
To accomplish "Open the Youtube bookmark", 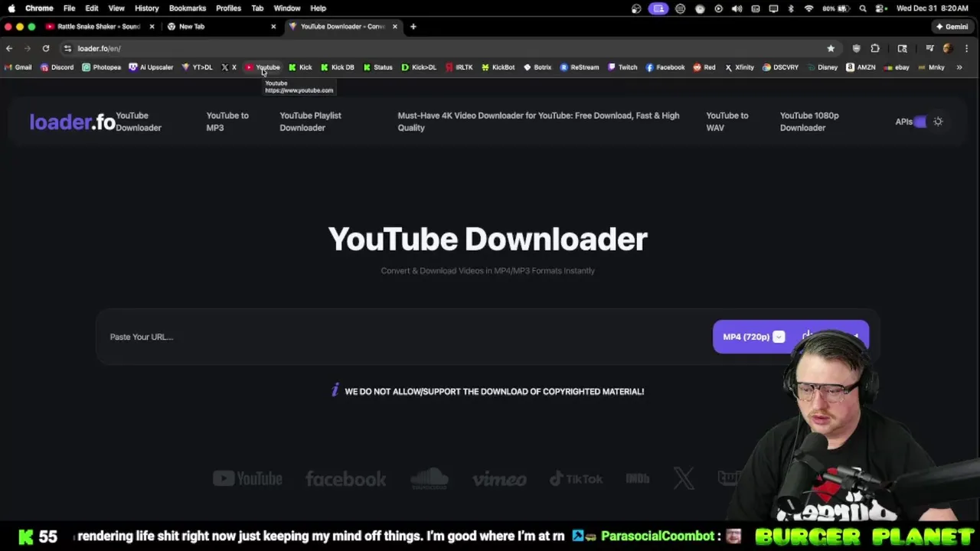I will click(263, 67).
